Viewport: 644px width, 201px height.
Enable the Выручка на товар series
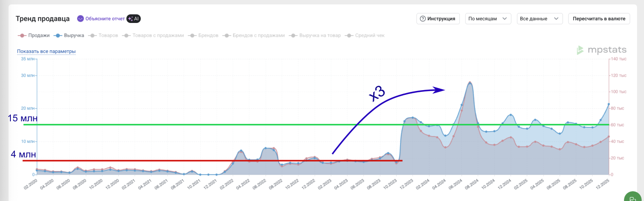pos(315,35)
